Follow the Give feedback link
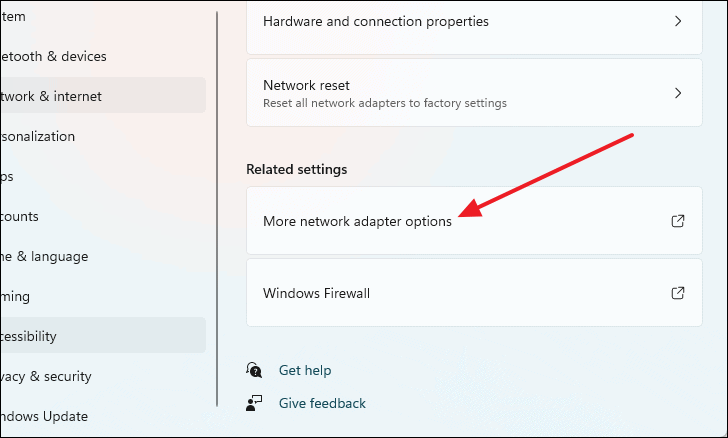This screenshot has width=728, height=438. [322, 403]
